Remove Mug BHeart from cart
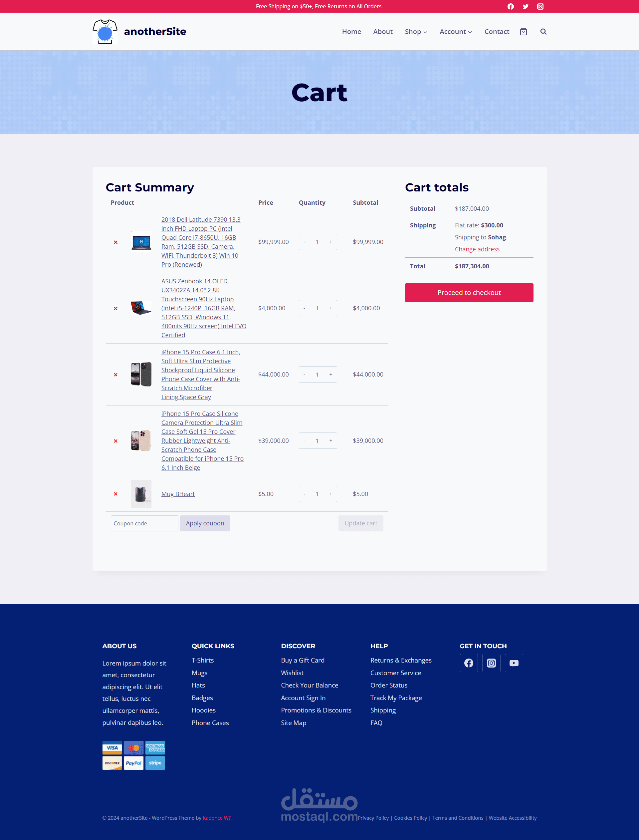The image size is (639, 840). 115,494
